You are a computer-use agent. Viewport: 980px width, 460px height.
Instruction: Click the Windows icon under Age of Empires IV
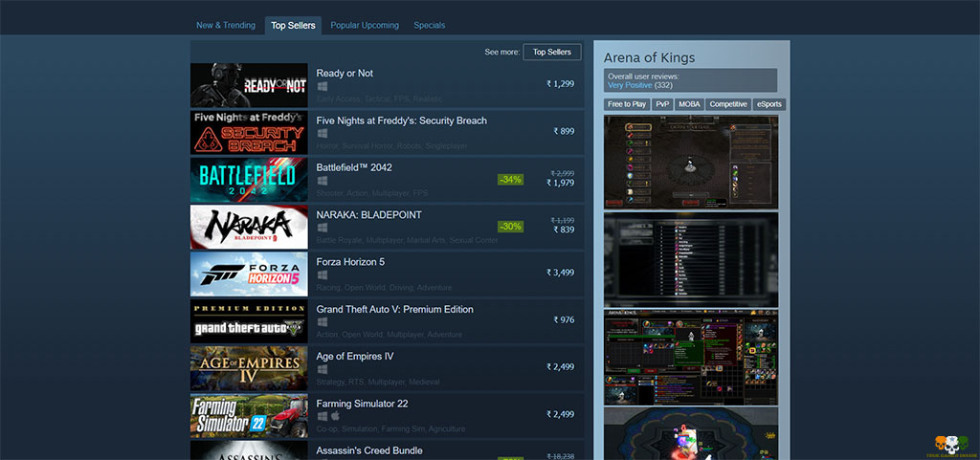click(322, 369)
